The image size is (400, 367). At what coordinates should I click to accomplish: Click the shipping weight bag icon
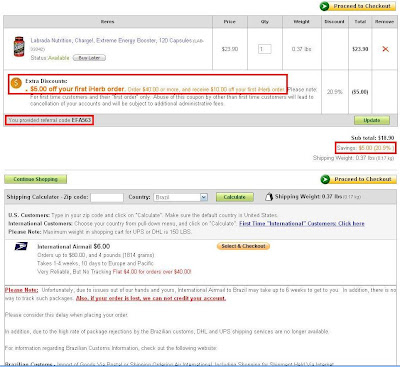coord(269,197)
